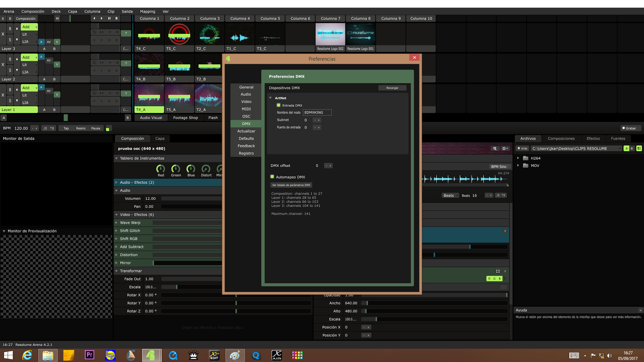Click the composition play backward arrow
The image size is (644, 362).
pos(94,18)
